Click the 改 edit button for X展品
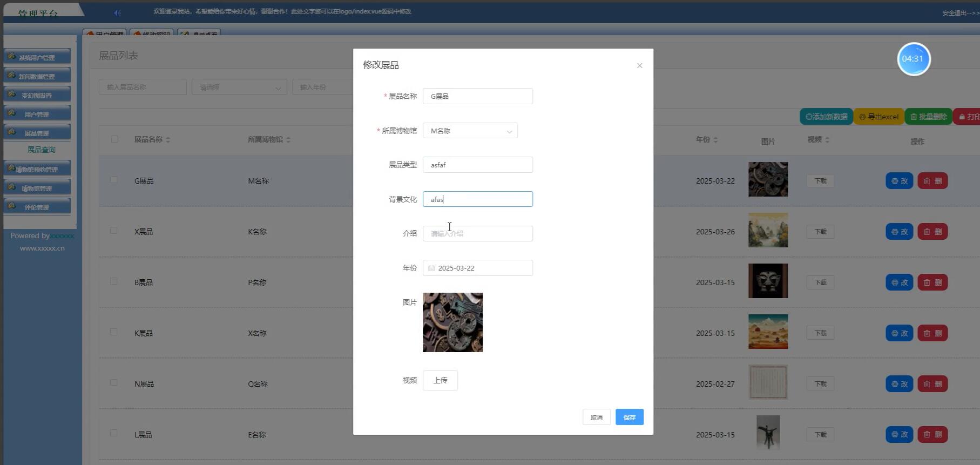 pos(899,232)
